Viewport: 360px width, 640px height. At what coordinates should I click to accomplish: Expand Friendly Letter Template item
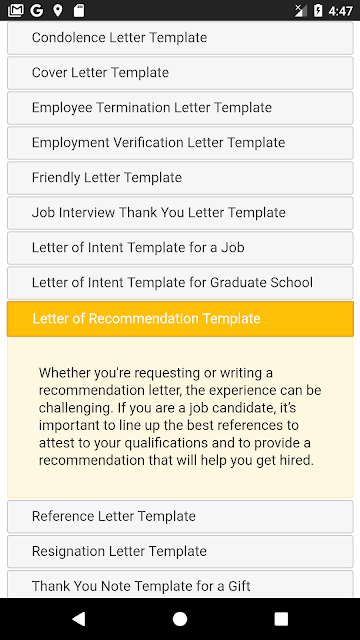(x=180, y=178)
